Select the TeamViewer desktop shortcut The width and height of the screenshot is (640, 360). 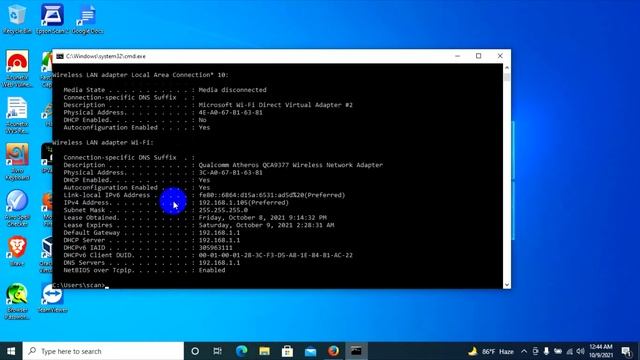point(52,298)
